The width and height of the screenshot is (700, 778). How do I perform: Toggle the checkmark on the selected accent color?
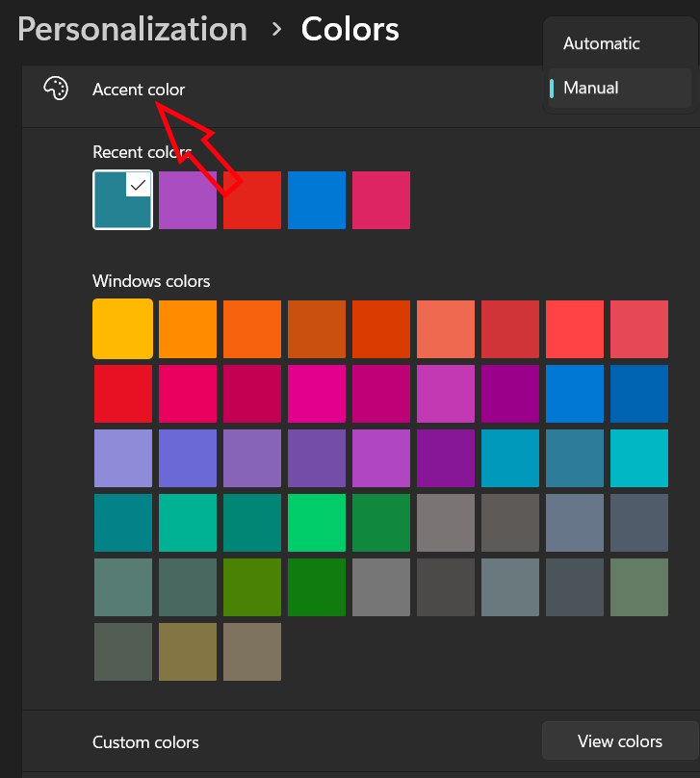click(137, 184)
